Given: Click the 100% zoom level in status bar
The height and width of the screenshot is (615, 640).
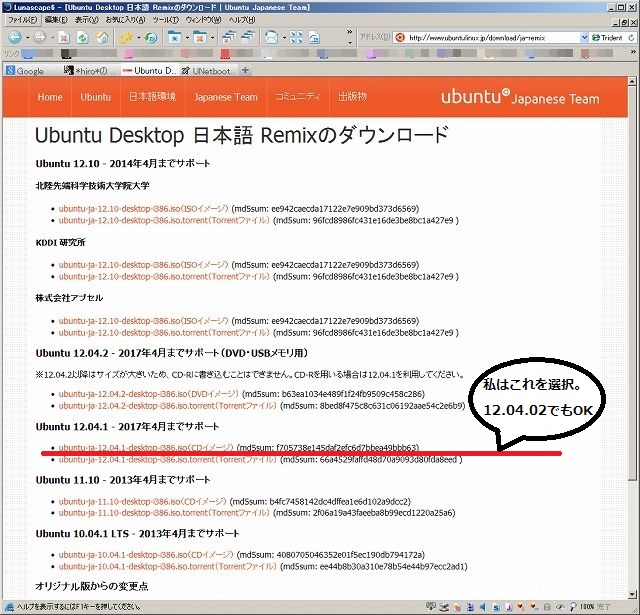Looking at the screenshot, I should [x=587, y=607].
